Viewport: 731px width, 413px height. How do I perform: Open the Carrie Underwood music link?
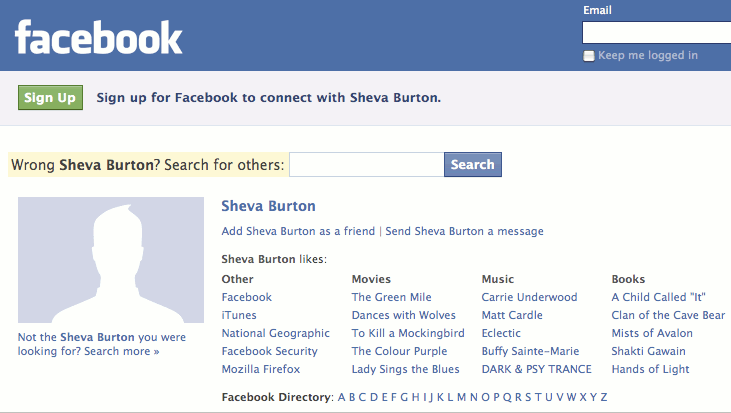pos(529,297)
